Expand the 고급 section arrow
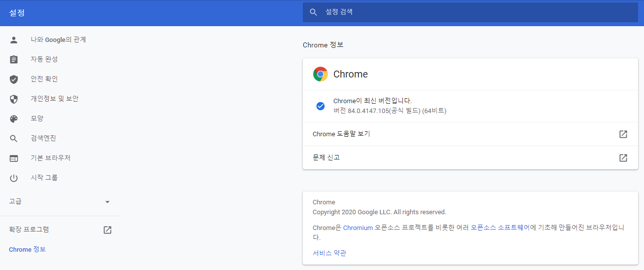 tap(107, 202)
